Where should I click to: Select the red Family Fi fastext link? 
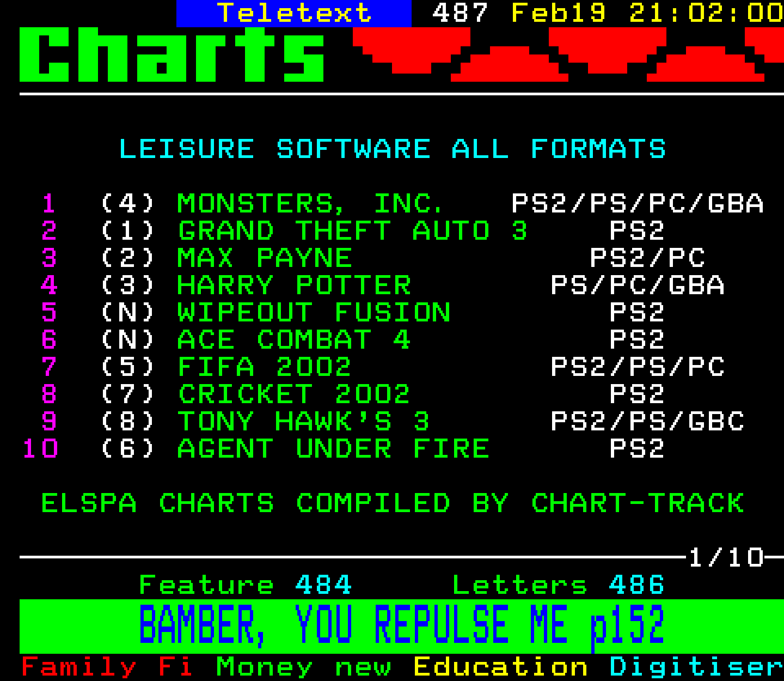107,667
